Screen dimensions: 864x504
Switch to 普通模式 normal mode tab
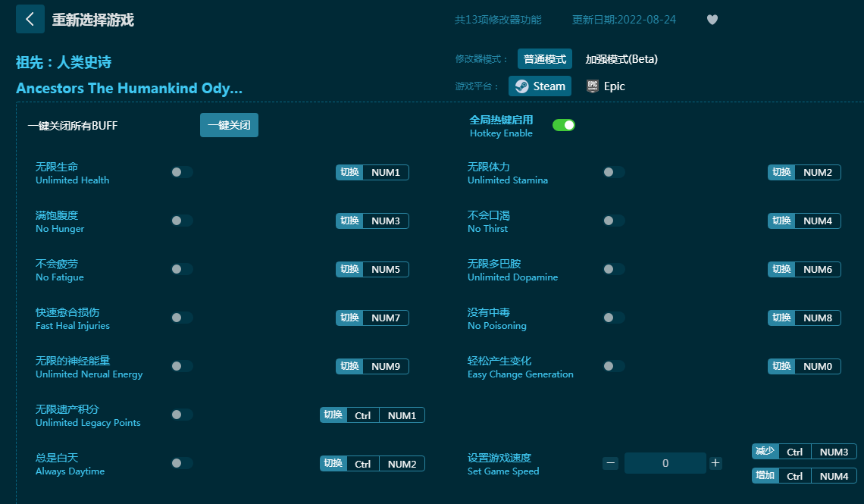544,59
